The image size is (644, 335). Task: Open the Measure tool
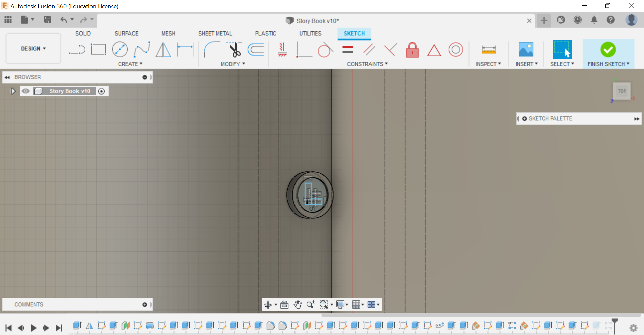coord(489,50)
